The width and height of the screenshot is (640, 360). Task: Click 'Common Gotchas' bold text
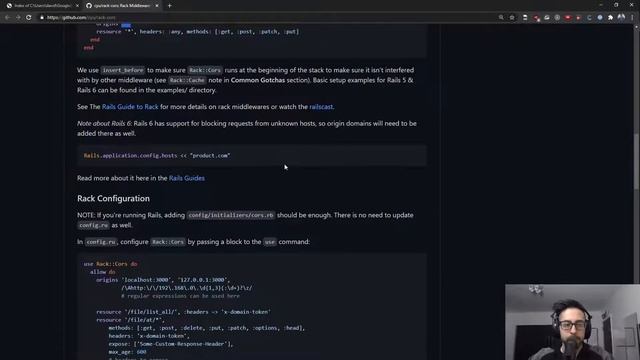coord(258,80)
